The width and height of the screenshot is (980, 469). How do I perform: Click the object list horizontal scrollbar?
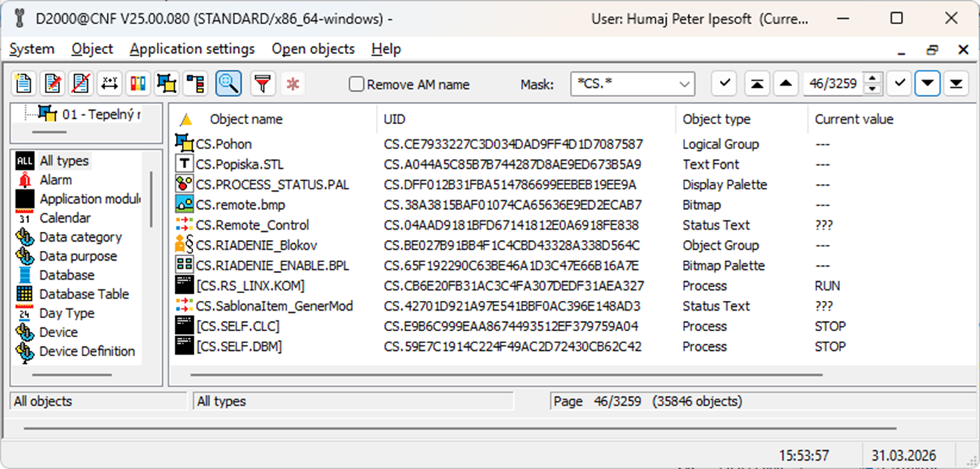click(x=506, y=374)
